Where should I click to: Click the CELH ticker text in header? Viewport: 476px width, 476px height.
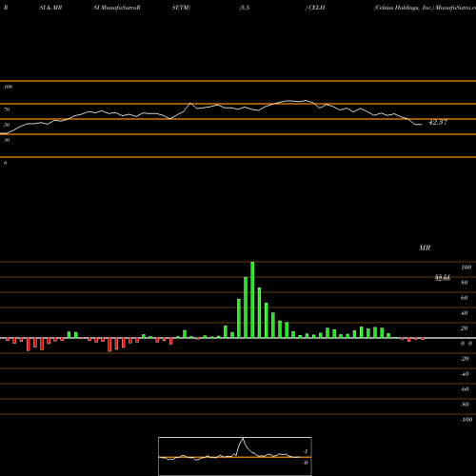click(316, 8)
